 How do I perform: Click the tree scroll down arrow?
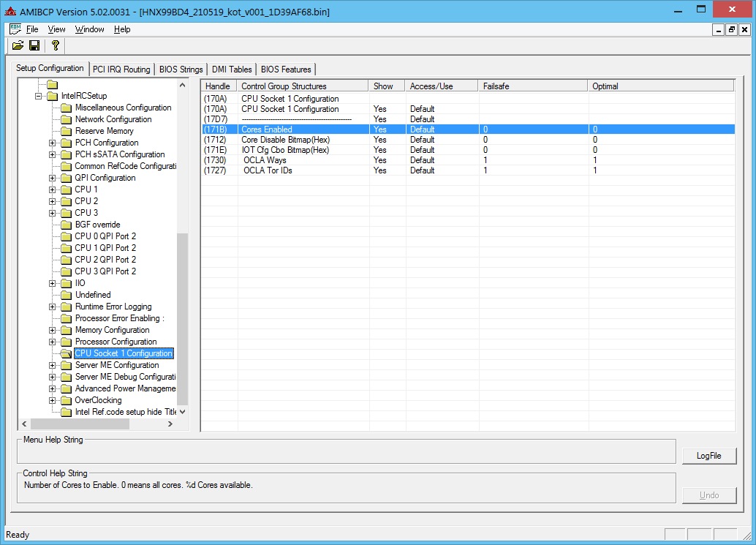[x=182, y=412]
